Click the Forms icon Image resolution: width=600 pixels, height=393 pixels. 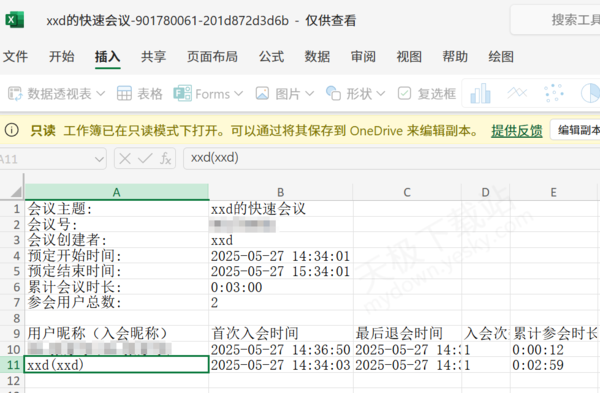point(183,93)
